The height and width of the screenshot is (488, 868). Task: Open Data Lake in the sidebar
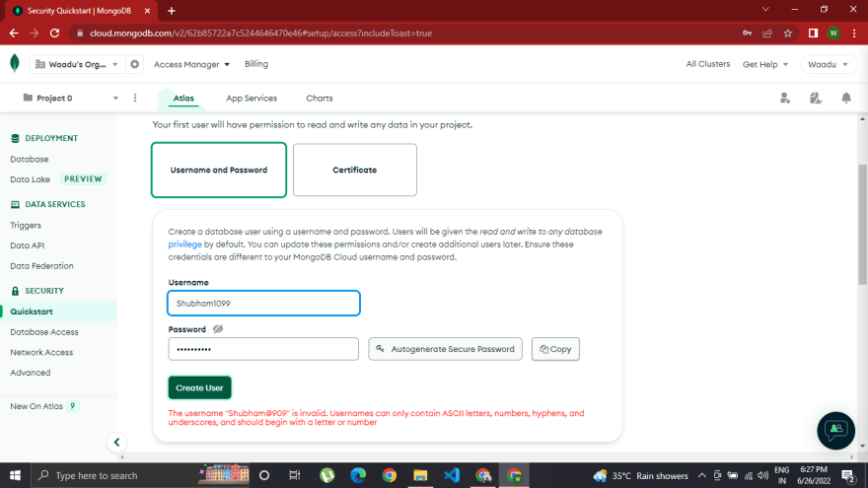click(x=30, y=179)
